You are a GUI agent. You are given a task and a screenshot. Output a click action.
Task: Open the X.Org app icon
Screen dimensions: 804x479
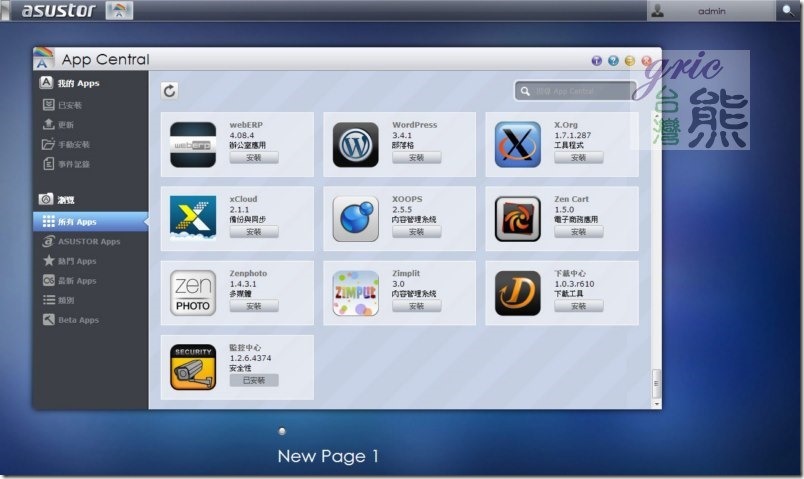pyautogui.click(x=517, y=145)
